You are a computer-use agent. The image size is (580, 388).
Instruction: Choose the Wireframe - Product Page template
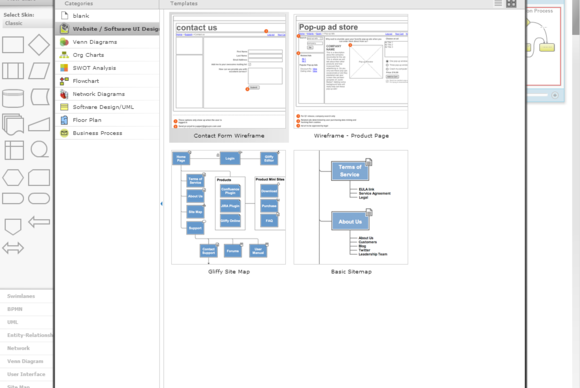(351, 77)
